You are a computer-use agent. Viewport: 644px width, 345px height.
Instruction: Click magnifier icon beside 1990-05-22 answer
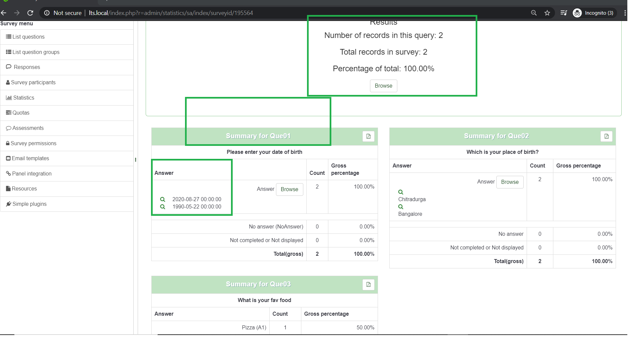(163, 206)
